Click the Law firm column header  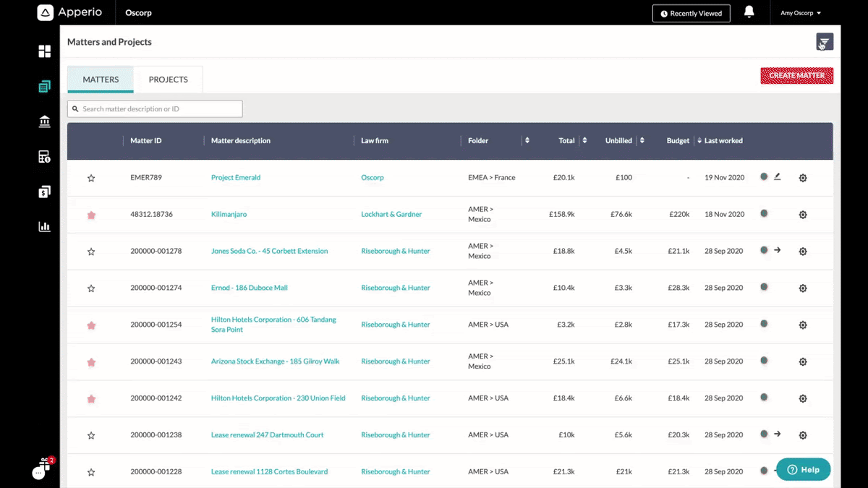pyautogui.click(x=375, y=140)
